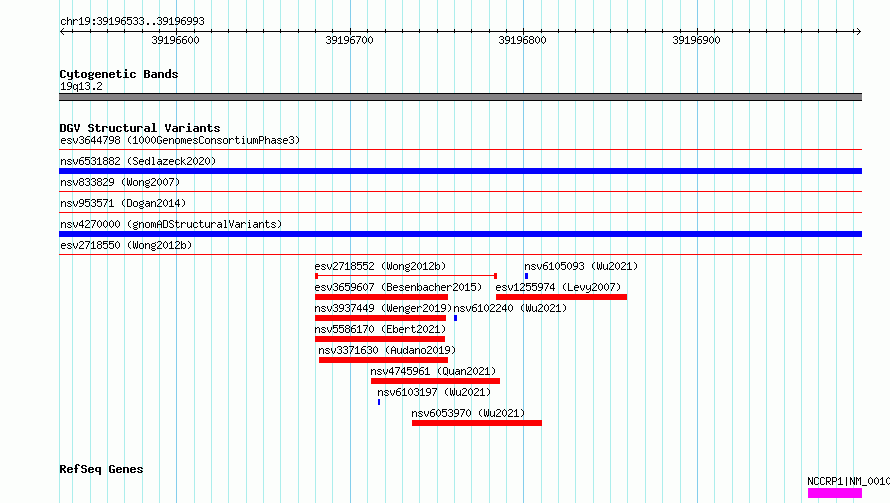Click the thin red span of esv2718552
Image resolution: width=890 pixels, height=503 pixels.
(406, 276)
